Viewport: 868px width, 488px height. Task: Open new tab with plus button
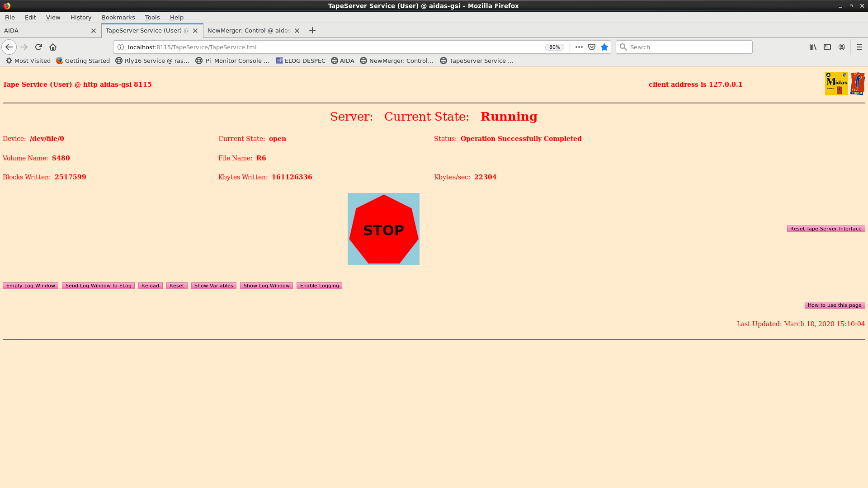(312, 30)
